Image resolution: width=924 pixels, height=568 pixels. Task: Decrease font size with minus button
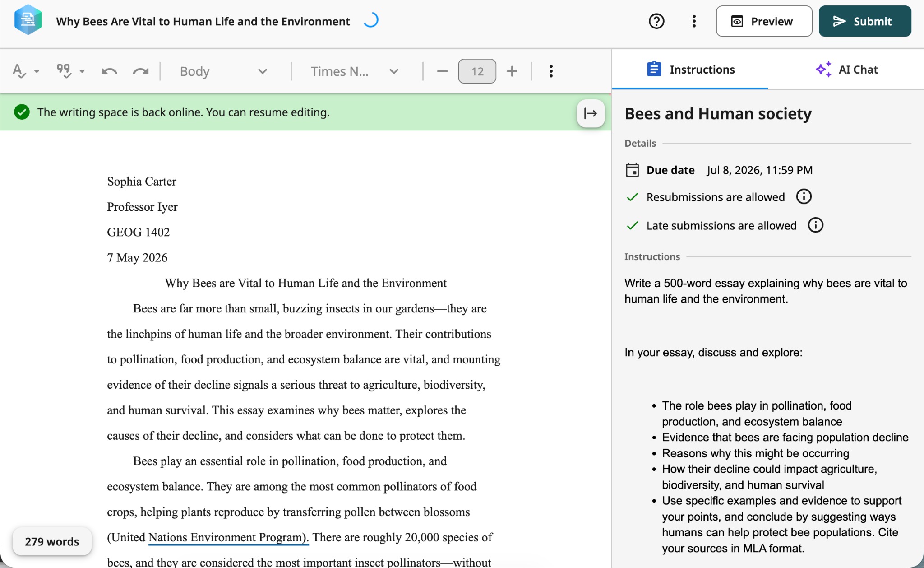pyautogui.click(x=442, y=71)
